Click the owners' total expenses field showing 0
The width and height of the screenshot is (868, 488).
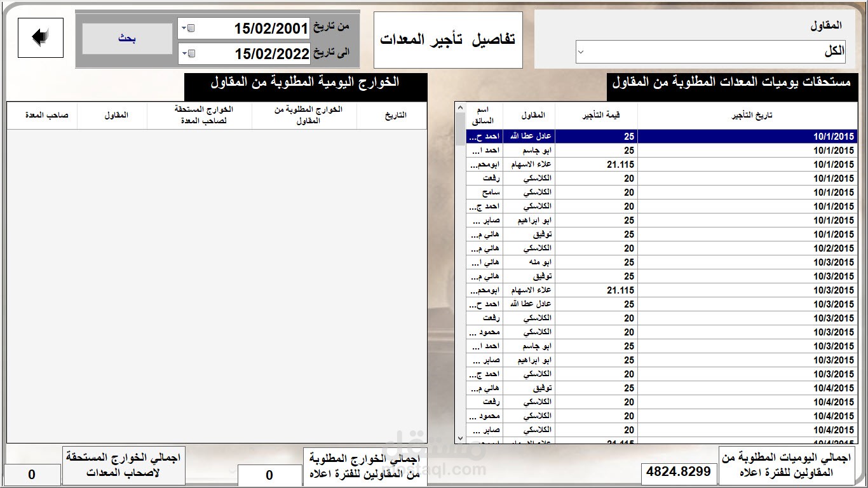[x=32, y=475]
